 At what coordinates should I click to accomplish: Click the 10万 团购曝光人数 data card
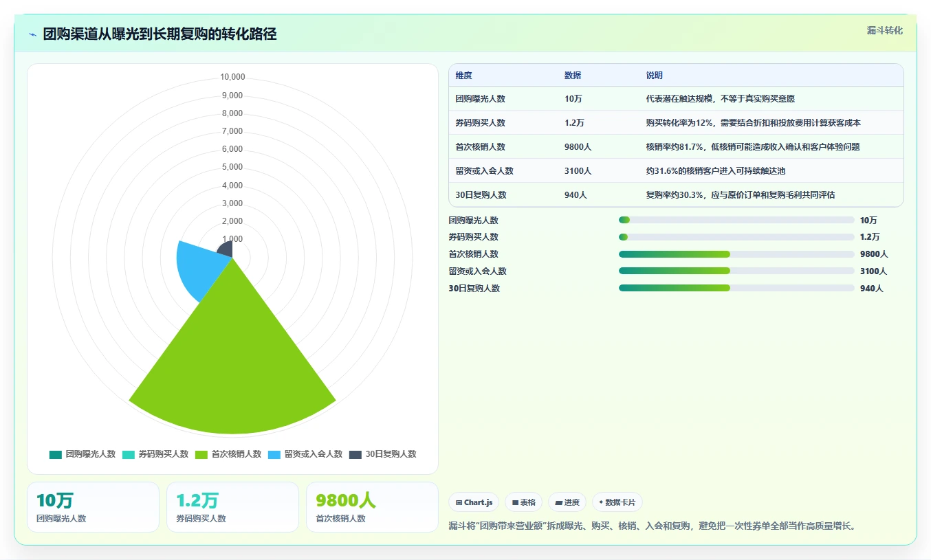pyautogui.click(x=93, y=507)
